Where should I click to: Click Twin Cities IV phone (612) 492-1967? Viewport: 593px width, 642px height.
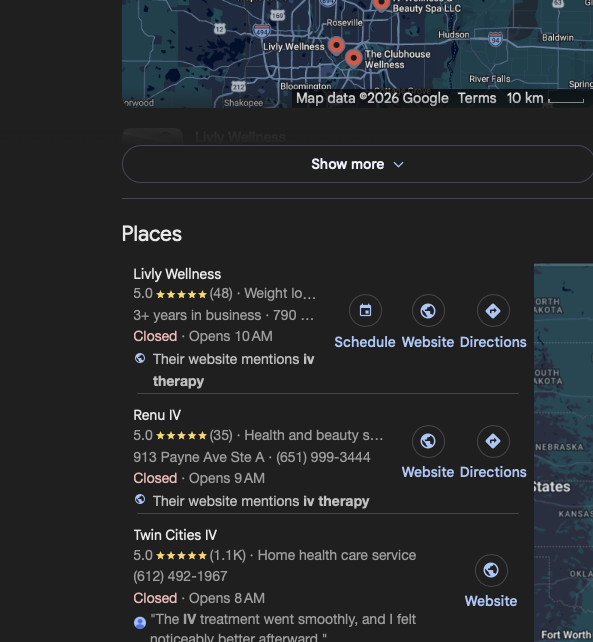coord(180,576)
